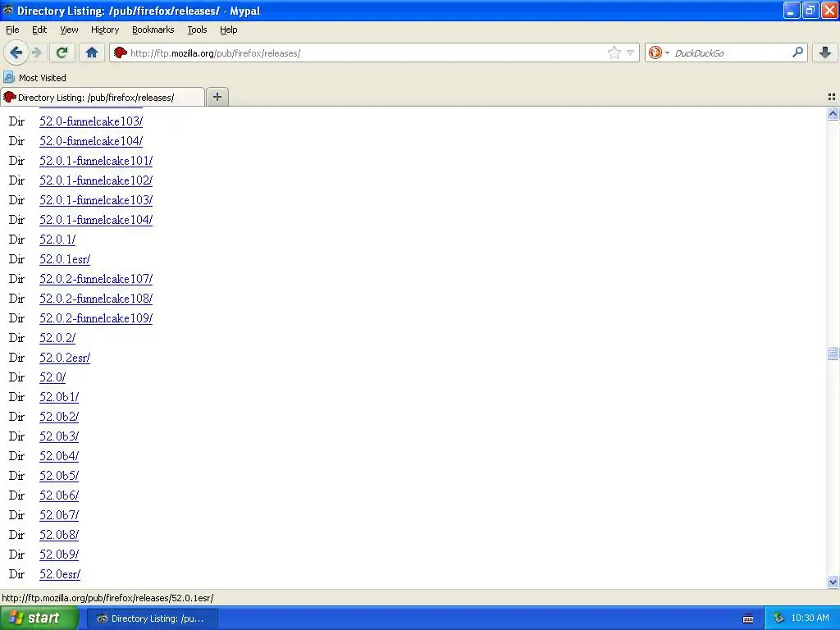This screenshot has height=630, width=840.
Task: Open the 52.0.2-funnelcake109/ link
Action: click(96, 318)
